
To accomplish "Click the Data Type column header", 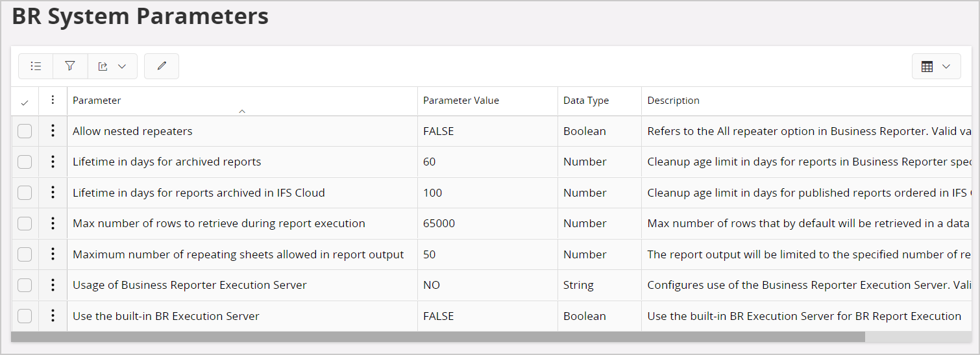I will pyautogui.click(x=585, y=101).
